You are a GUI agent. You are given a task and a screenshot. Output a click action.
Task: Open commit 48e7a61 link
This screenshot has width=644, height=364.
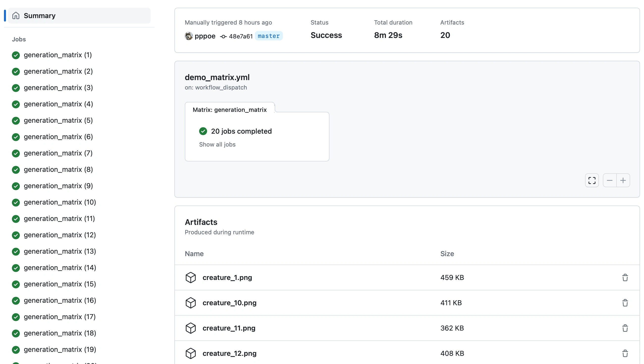pyautogui.click(x=240, y=36)
